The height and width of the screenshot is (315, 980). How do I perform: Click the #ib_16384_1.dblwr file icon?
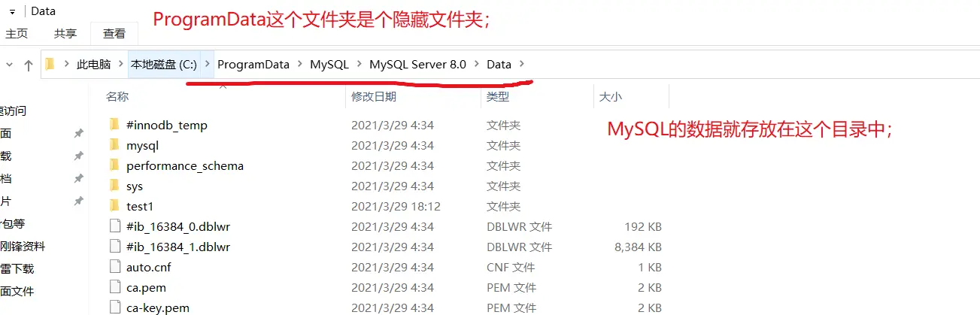(x=114, y=247)
